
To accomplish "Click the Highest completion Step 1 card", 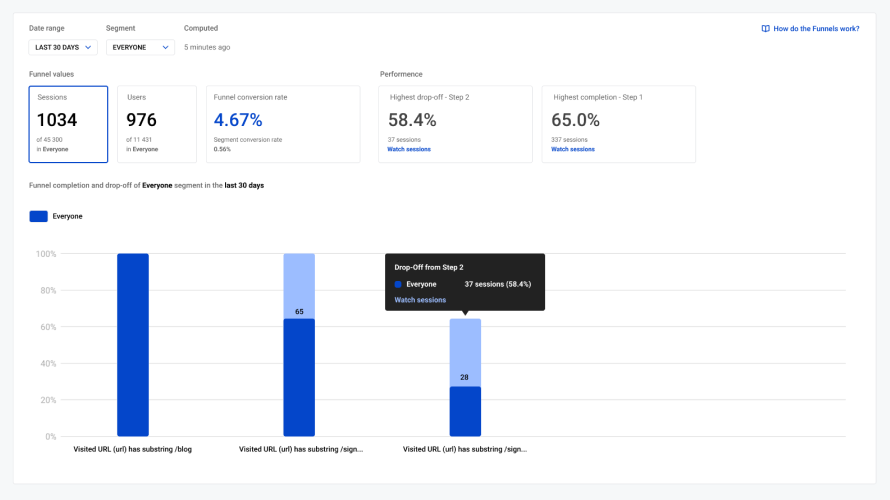I will [x=618, y=124].
